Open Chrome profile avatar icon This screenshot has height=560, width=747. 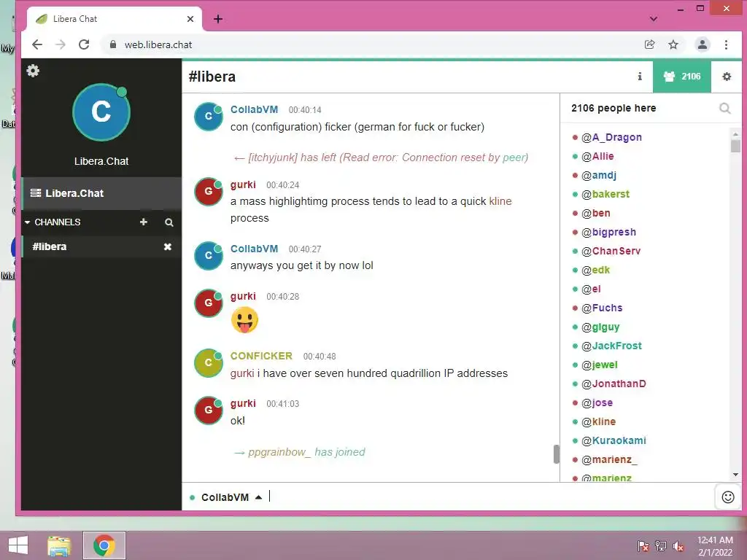(x=703, y=44)
